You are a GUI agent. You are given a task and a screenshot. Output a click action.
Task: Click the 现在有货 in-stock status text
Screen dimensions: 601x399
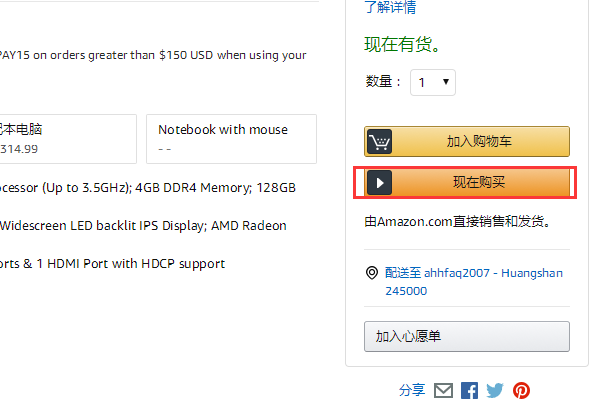[x=402, y=44]
